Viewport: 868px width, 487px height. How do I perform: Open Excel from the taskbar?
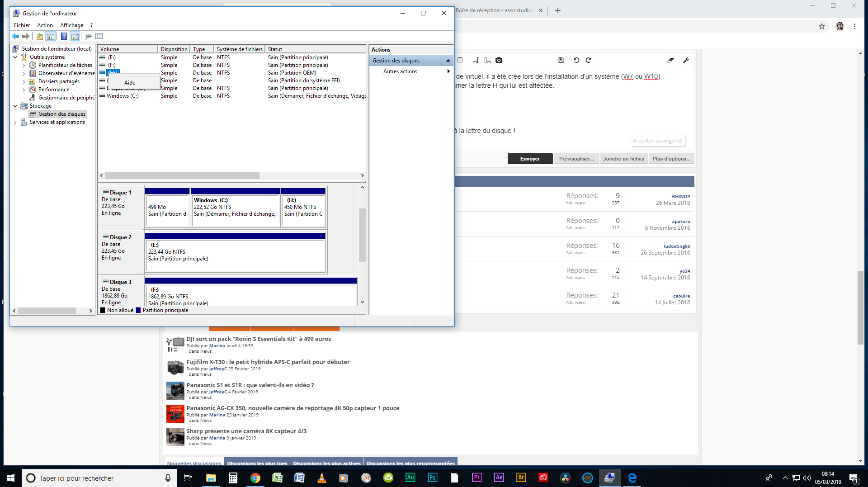277,478
